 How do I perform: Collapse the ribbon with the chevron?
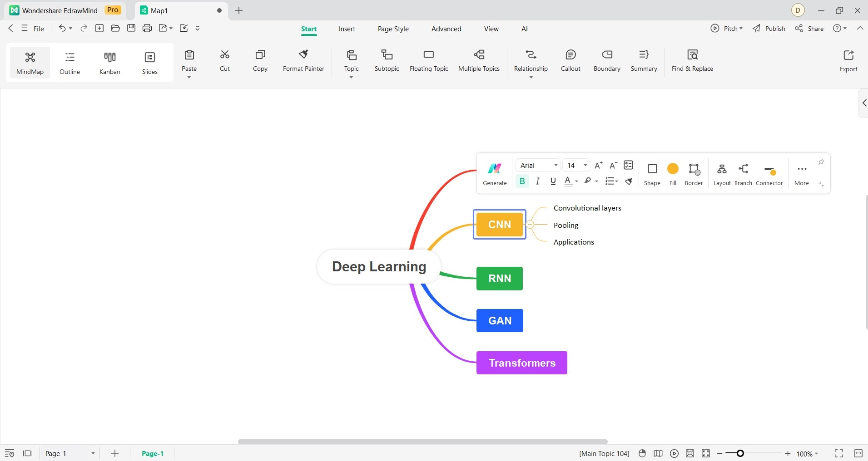860,28
